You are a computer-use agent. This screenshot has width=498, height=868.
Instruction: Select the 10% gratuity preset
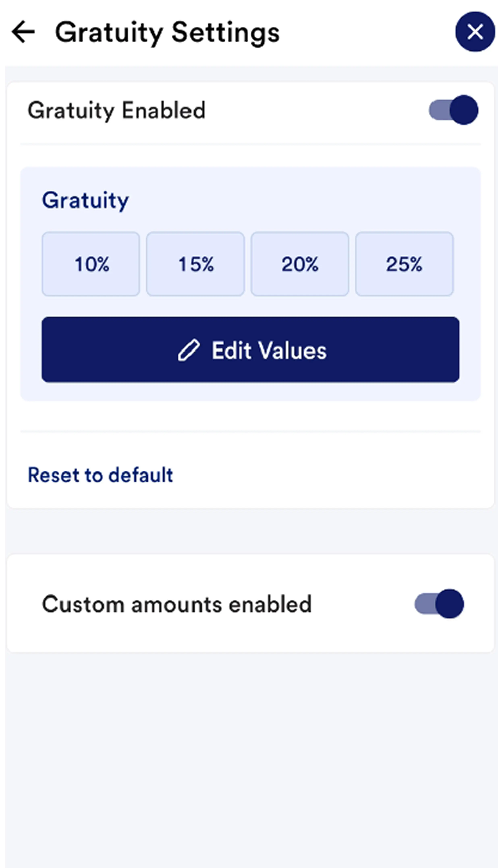pos(91,264)
